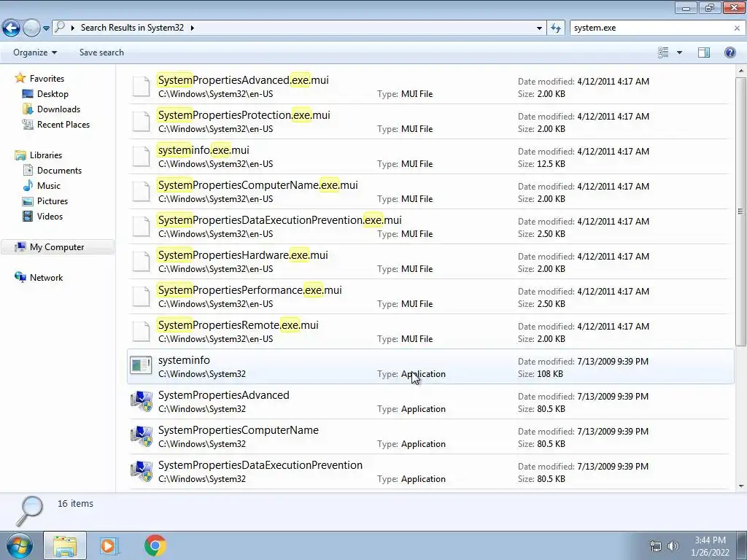The height and width of the screenshot is (560, 747).
Task: Open Desktop in Favorites
Action: point(53,94)
